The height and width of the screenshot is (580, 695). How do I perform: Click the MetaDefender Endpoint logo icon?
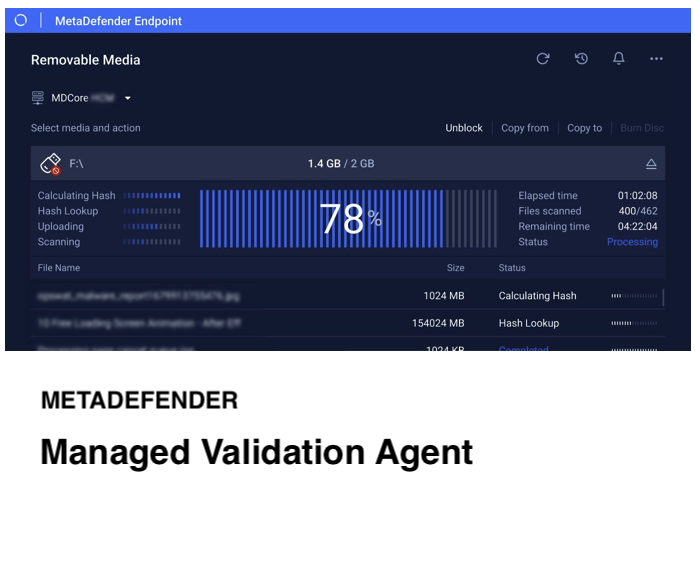20,20
